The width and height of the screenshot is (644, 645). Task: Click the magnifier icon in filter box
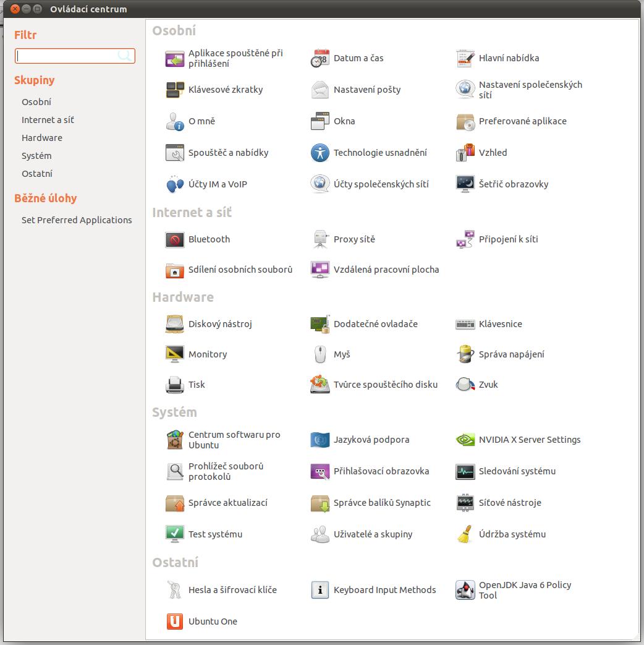pos(125,56)
